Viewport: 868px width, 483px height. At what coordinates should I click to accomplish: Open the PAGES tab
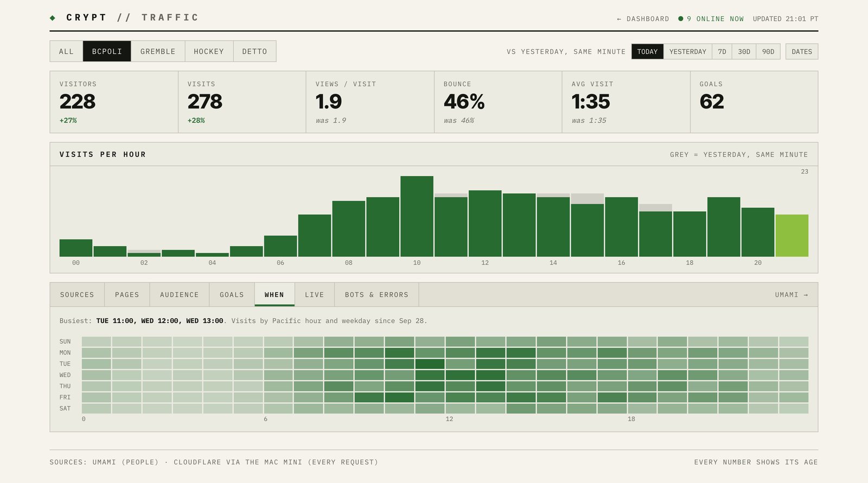pos(127,295)
